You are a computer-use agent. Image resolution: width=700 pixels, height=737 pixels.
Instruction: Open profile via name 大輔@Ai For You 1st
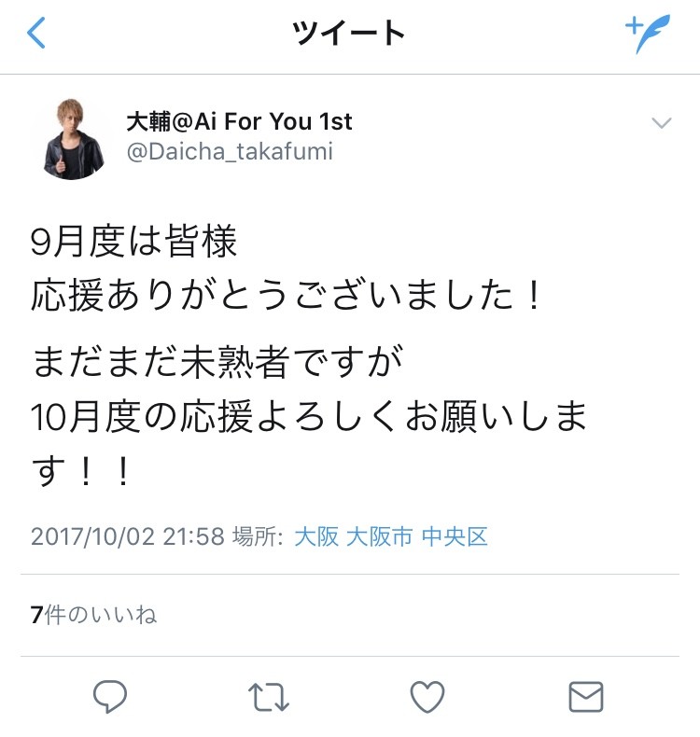(x=239, y=121)
